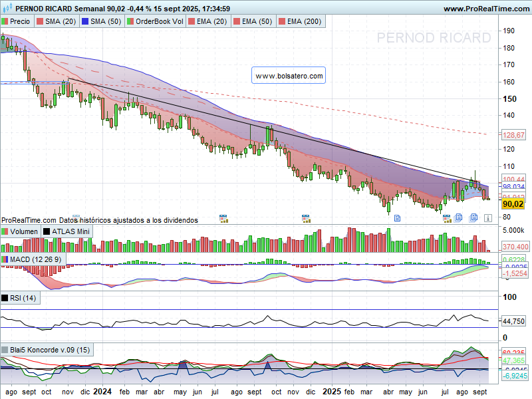Open the dividend calendar icon near August 2024
The height and width of the screenshot is (399, 532).
pos(223,219)
